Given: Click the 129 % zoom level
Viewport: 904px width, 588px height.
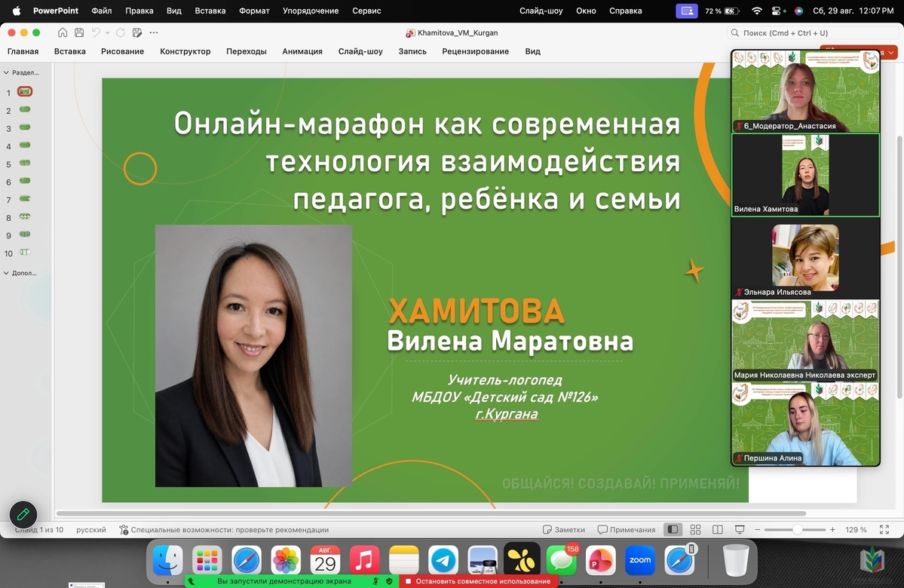Looking at the screenshot, I should click(857, 530).
